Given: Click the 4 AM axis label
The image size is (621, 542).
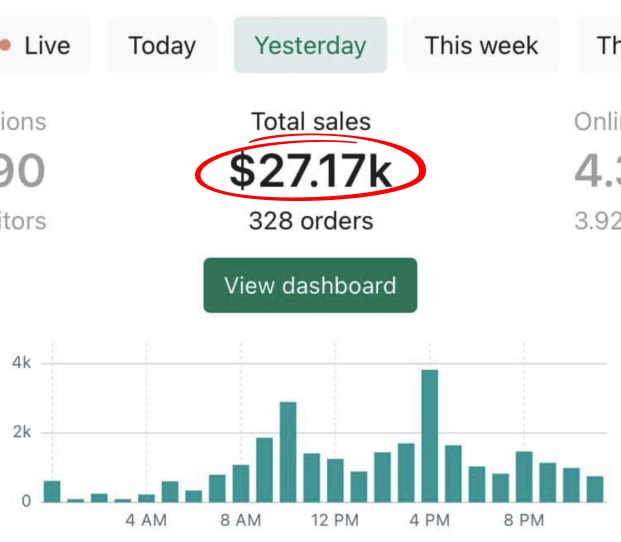Looking at the screenshot, I should (x=146, y=521).
